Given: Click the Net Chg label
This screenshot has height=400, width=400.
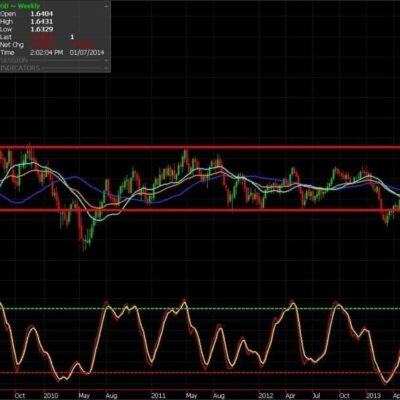Looking at the screenshot, I should pos(12,45).
